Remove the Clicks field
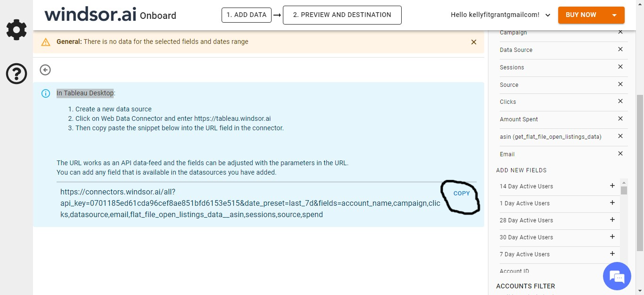 tap(620, 101)
